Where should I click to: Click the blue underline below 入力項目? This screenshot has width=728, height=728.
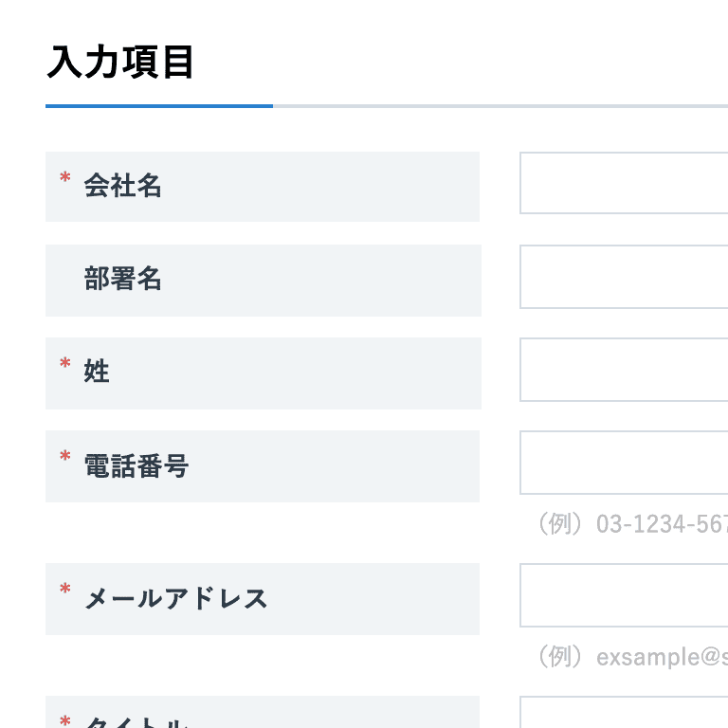159,106
